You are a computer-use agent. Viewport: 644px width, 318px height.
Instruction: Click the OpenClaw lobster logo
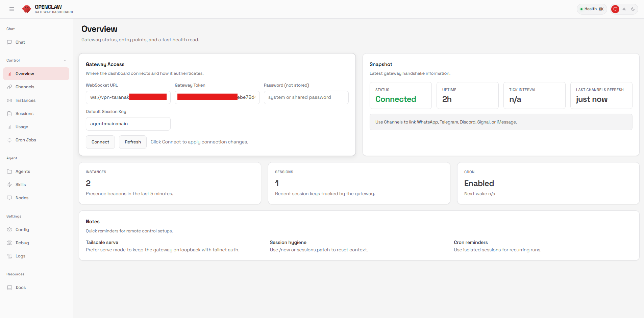(x=27, y=9)
